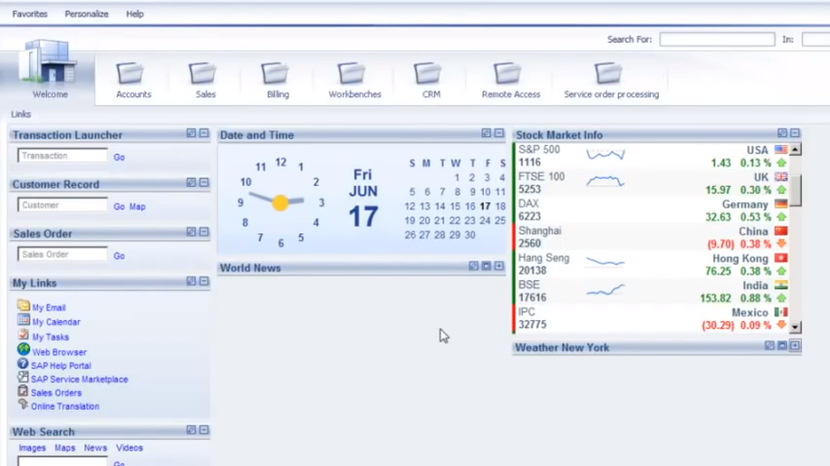Open the Online Translation link
830x466 pixels.
click(65, 406)
